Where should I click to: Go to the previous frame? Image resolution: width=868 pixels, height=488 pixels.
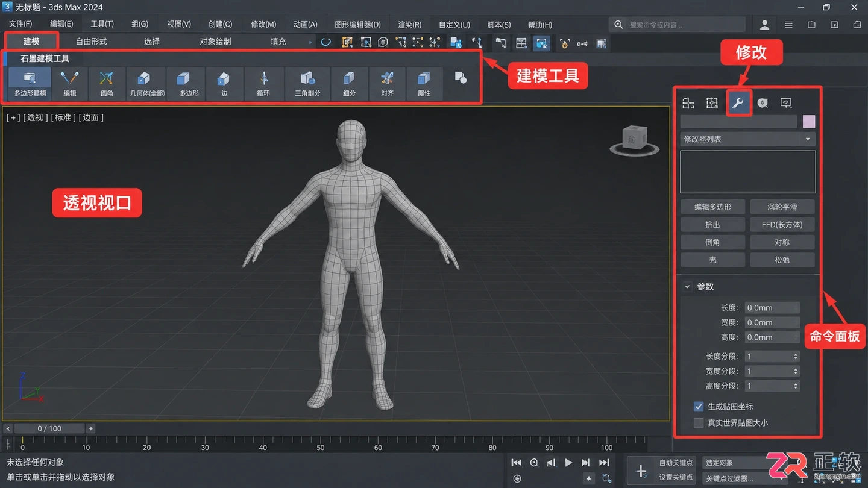(x=551, y=463)
